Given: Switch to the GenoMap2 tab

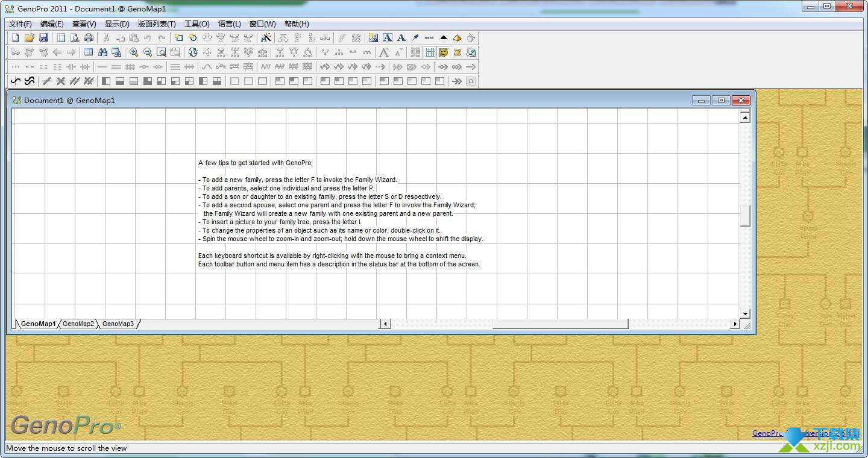Looking at the screenshot, I should click(78, 324).
